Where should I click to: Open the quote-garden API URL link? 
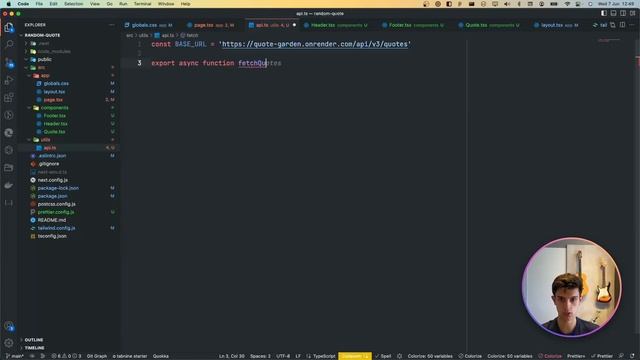pos(315,44)
